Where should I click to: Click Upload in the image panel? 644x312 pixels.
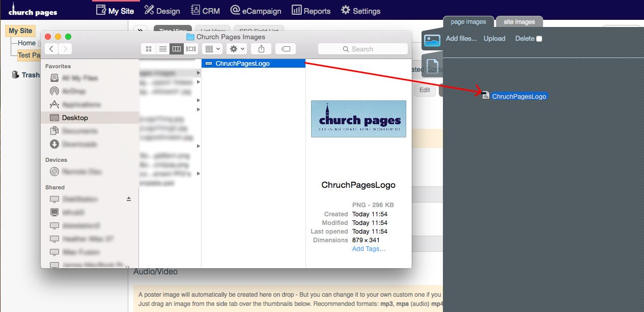point(494,38)
